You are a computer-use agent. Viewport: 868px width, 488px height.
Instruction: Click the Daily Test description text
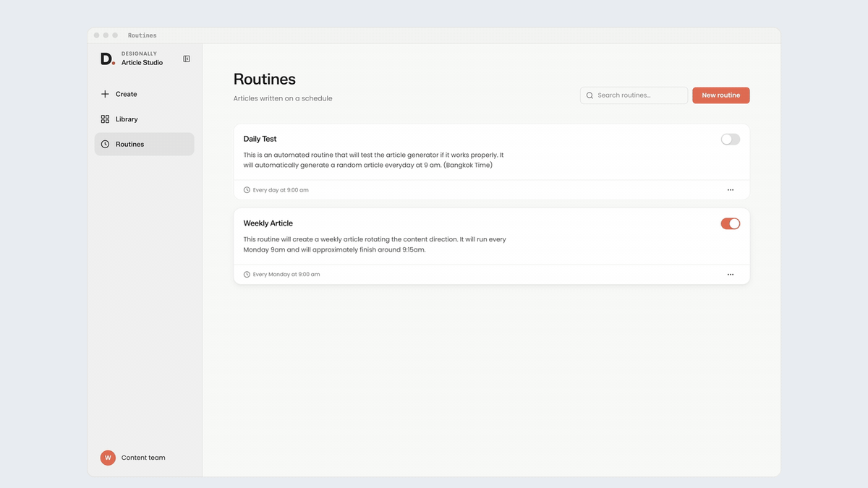[x=373, y=160]
